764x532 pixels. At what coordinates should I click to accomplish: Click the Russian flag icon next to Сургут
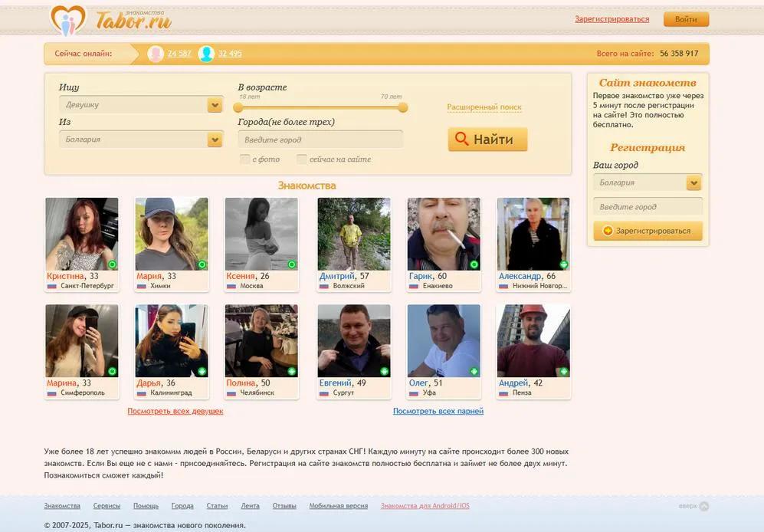pyautogui.click(x=323, y=393)
